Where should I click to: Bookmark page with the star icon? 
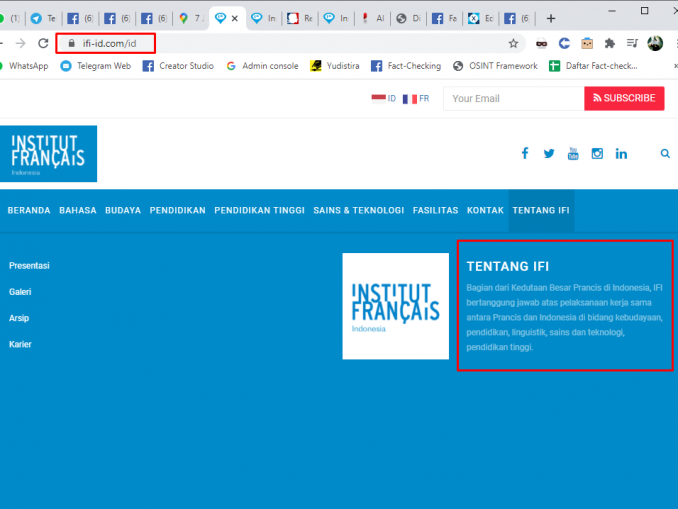[513, 43]
